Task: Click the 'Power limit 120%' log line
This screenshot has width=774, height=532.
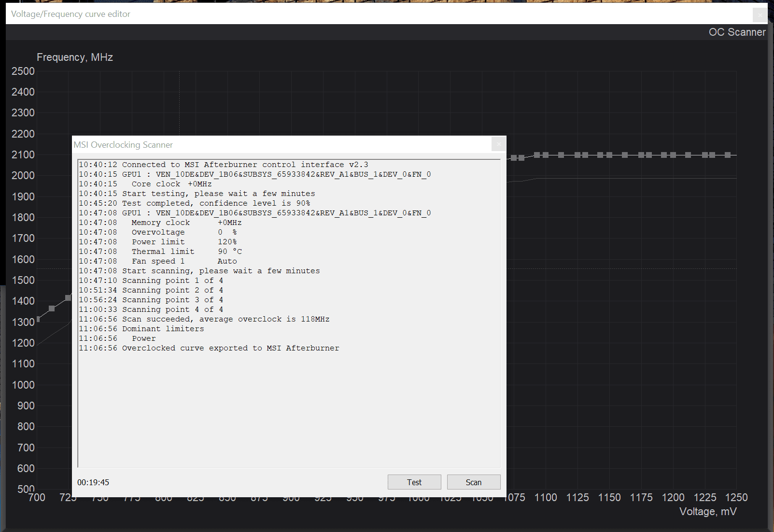Action: [x=158, y=242]
